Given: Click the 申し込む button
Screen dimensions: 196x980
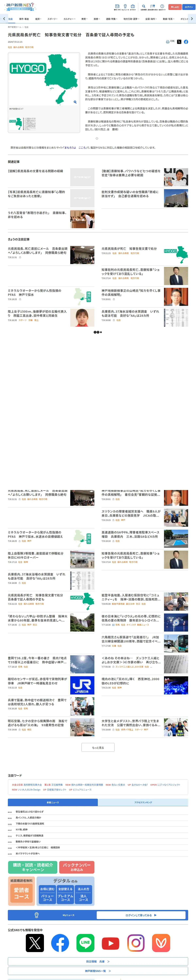Looking at the screenshot, I should click(x=175, y=7).
